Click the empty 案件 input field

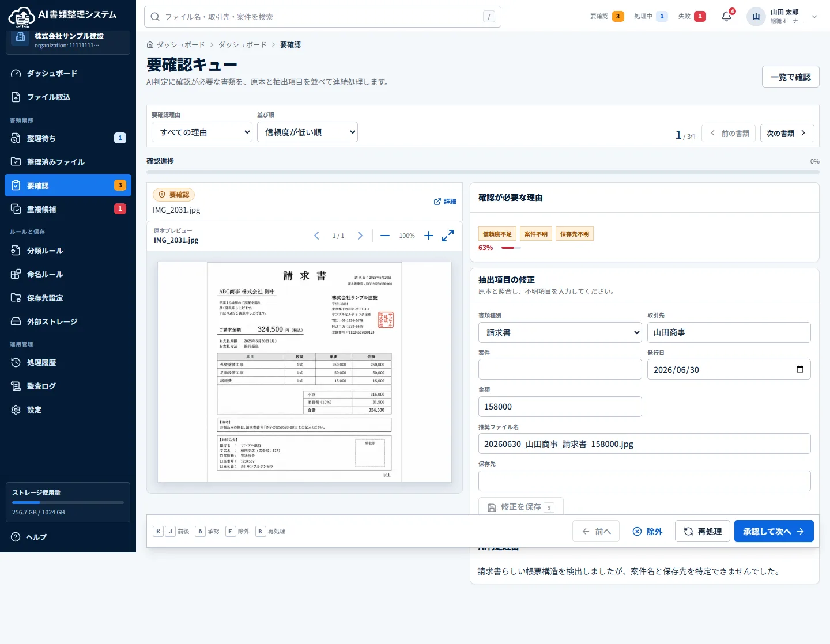pyautogui.click(x=560, y=369)
